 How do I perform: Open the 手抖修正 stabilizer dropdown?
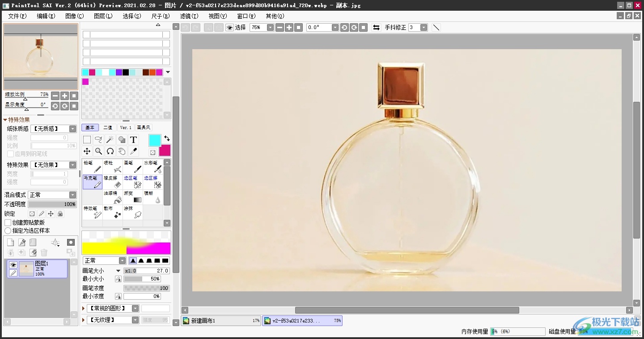pos(423,27)
